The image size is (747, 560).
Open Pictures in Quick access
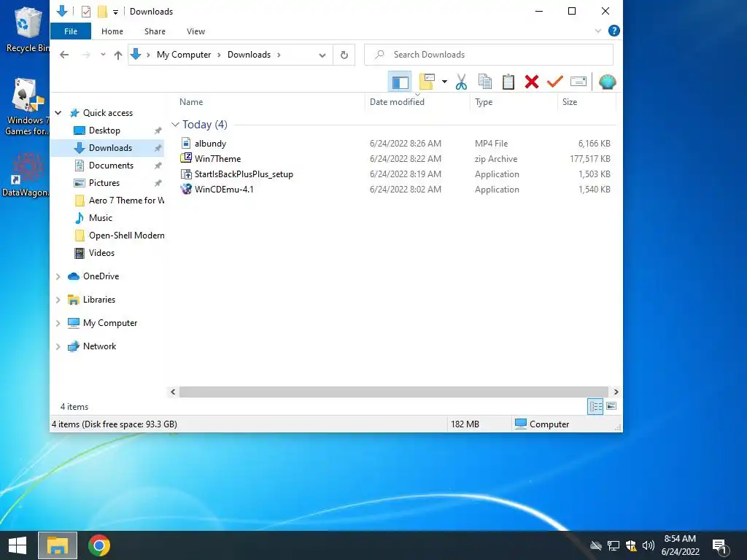(x=104, y=183)
